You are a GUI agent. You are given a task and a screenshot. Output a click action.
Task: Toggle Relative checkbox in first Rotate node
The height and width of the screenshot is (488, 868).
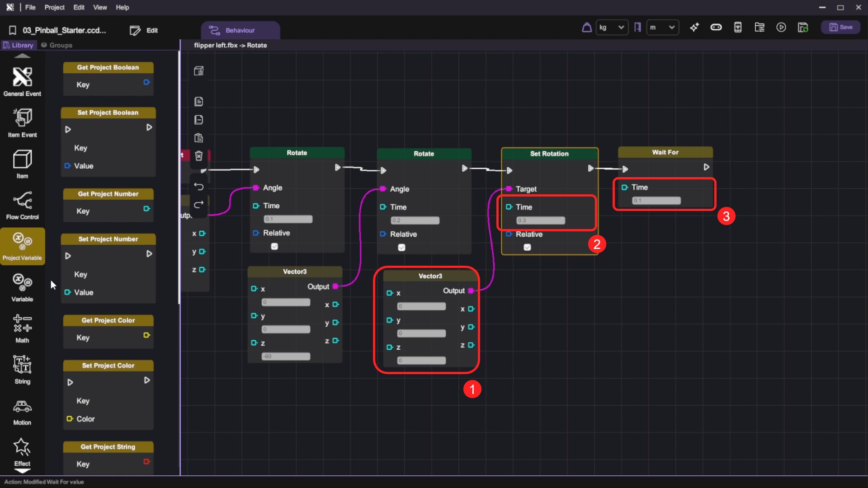(274, 246)
